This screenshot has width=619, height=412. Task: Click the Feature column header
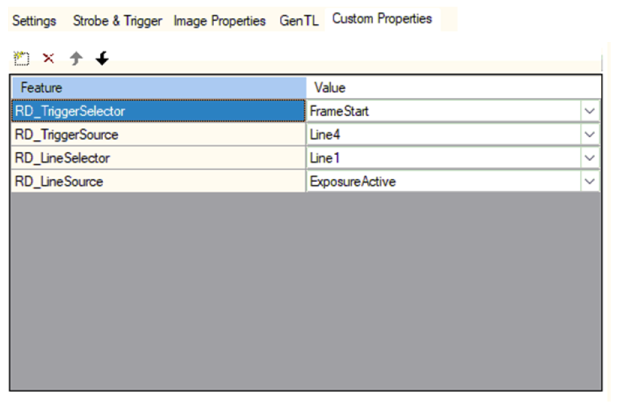157,88
